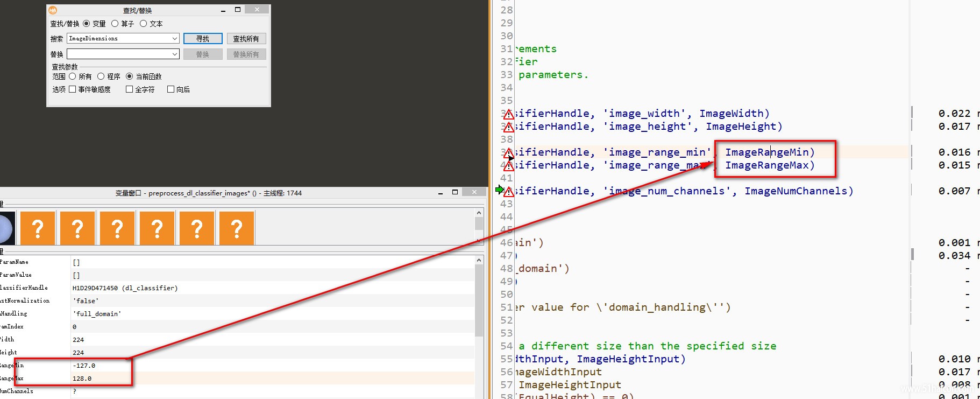The width and height of the screenshot is (980, 399).
Task: Click the warning icon beside image_height line
Action: pyautogui.click(x=508, y=127)
